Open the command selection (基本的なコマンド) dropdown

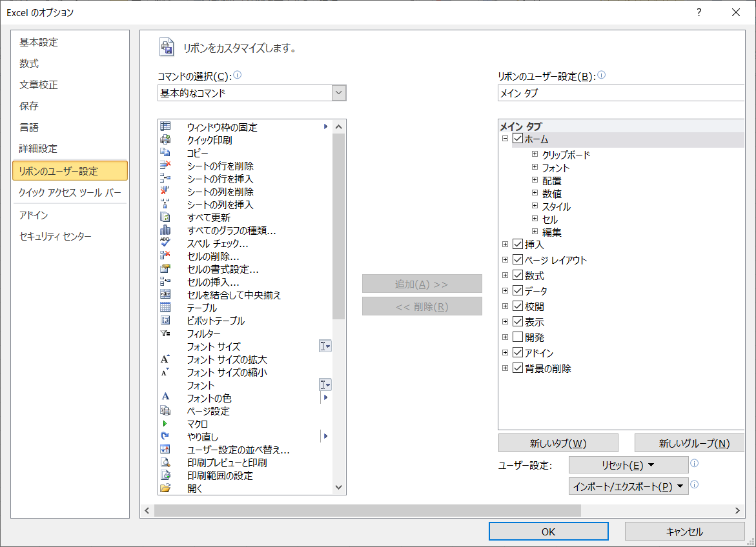[x=339, y=93]
